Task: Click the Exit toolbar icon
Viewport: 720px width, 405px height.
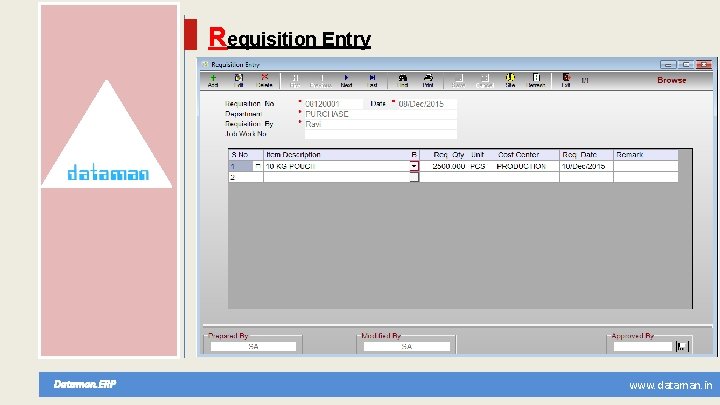Action: coord(566,80)
